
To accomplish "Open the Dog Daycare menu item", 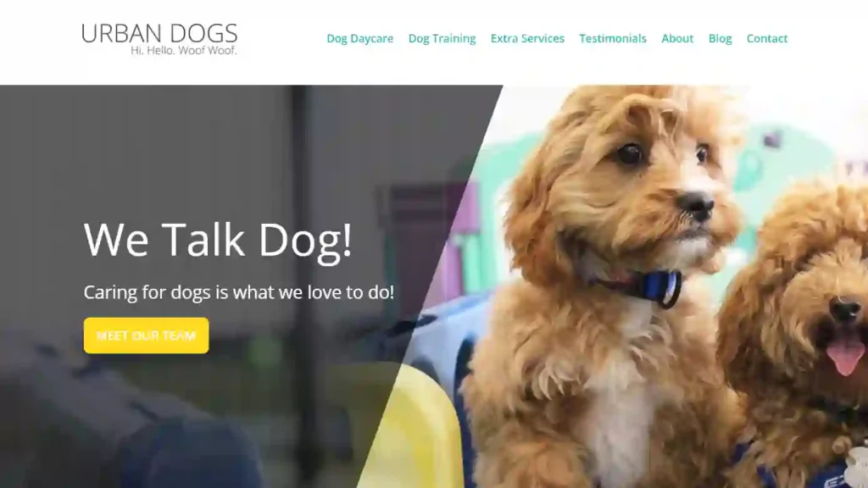I will click(359, 38).
